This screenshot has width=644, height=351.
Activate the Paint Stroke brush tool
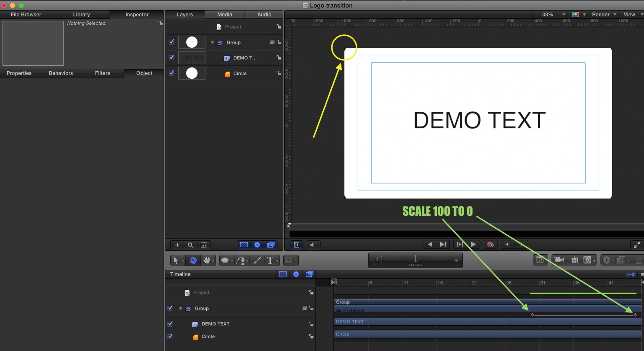coord(257,261)
